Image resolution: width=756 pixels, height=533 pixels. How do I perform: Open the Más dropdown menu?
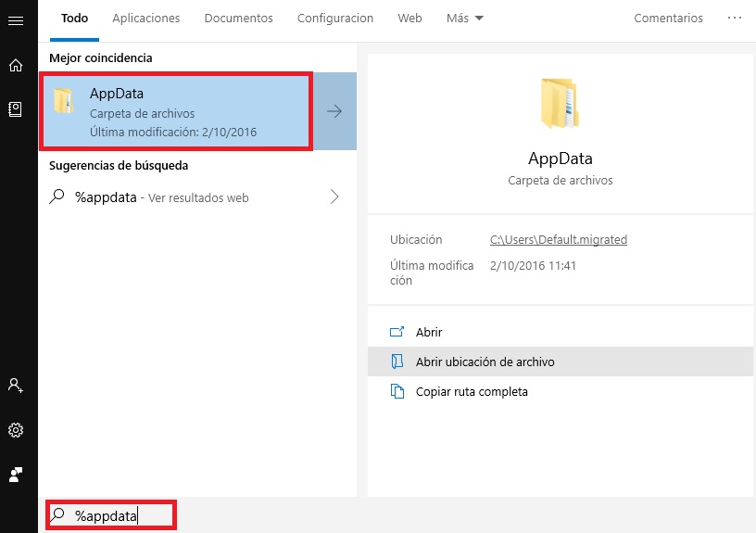pos(464,19)
